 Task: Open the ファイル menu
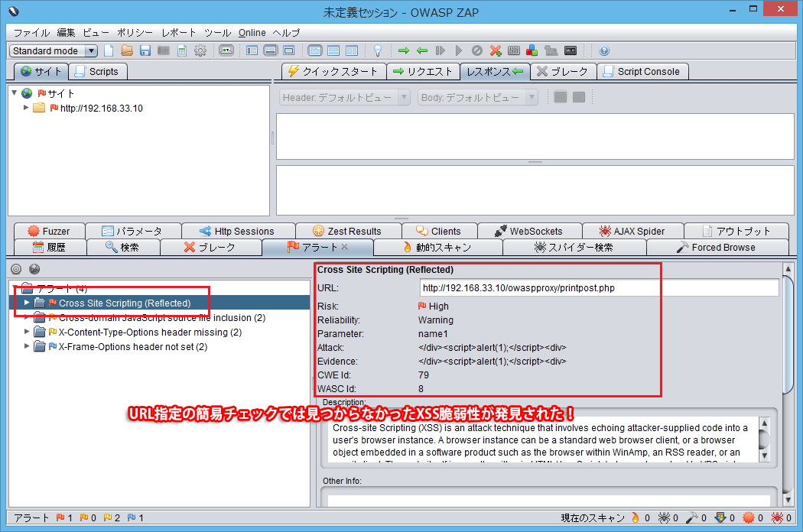coord(32,33)
